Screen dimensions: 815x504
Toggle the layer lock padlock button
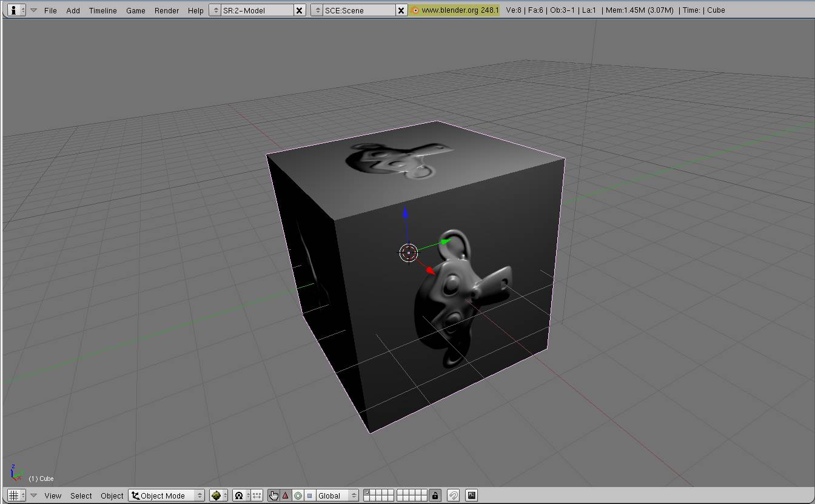[435, 496]
